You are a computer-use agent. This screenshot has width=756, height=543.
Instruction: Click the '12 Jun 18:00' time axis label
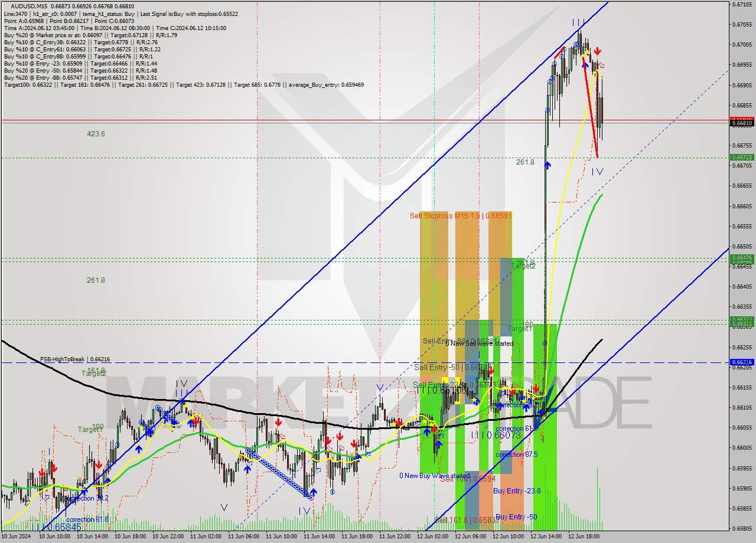click(x=584, y=537)
